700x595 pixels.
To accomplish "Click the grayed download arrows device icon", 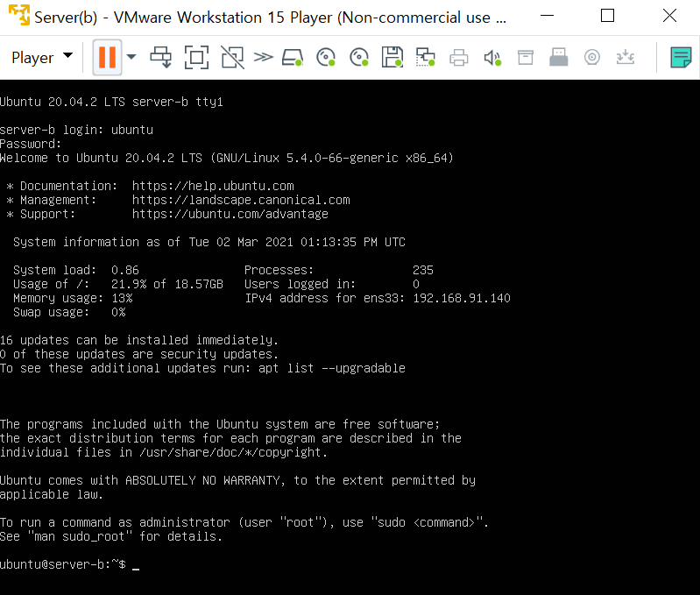I will 625,57.
